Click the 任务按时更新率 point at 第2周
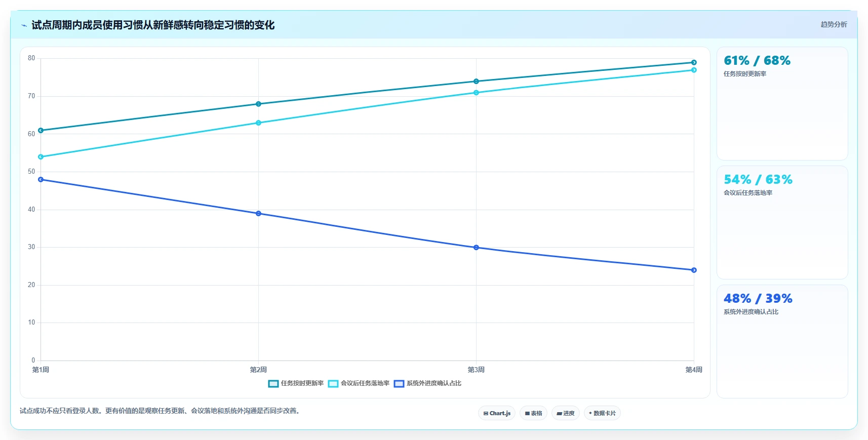 tap(258, 104)
